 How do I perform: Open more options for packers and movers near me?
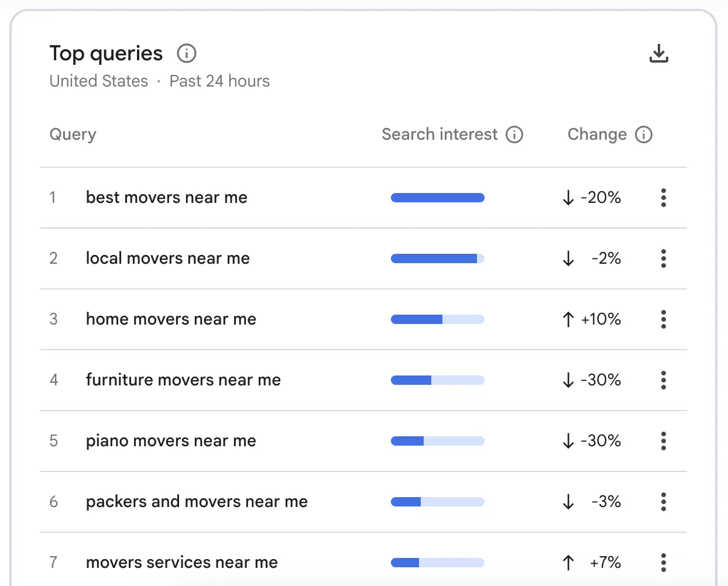coord(664,502)
